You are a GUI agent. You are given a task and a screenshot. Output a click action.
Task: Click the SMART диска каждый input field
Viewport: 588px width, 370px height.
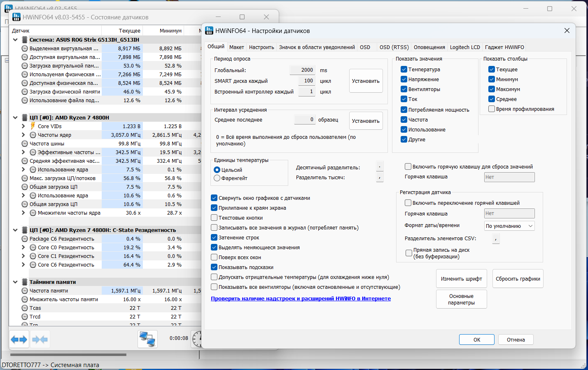click(x=307, y=81)
